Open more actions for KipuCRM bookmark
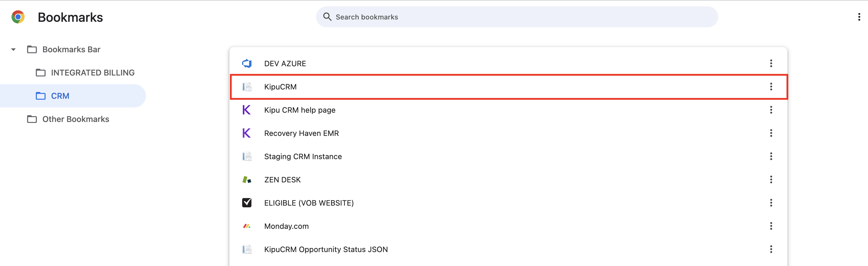Screen dimensions: 868x266 pos(771,87)
